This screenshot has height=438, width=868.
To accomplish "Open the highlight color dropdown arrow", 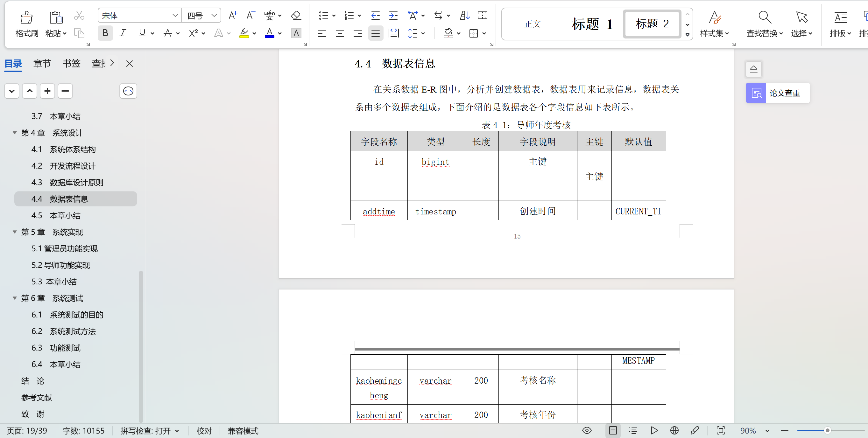I will (254, 33).
